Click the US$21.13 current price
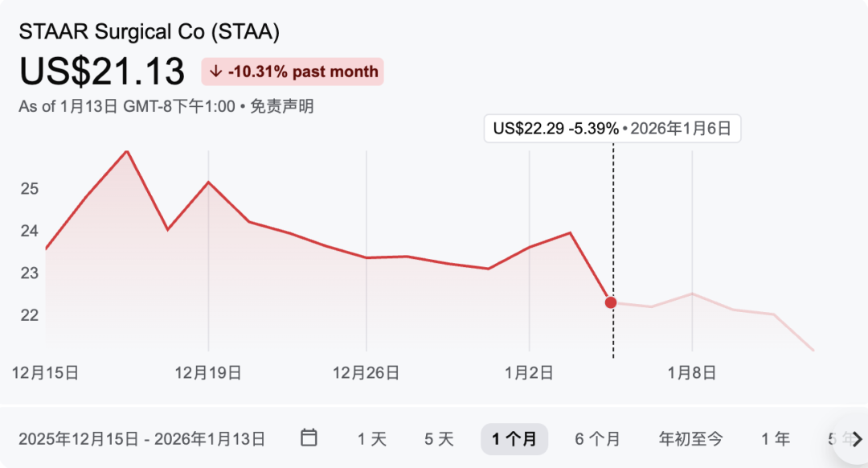This screenshot has width=868, height=468. 102,72
